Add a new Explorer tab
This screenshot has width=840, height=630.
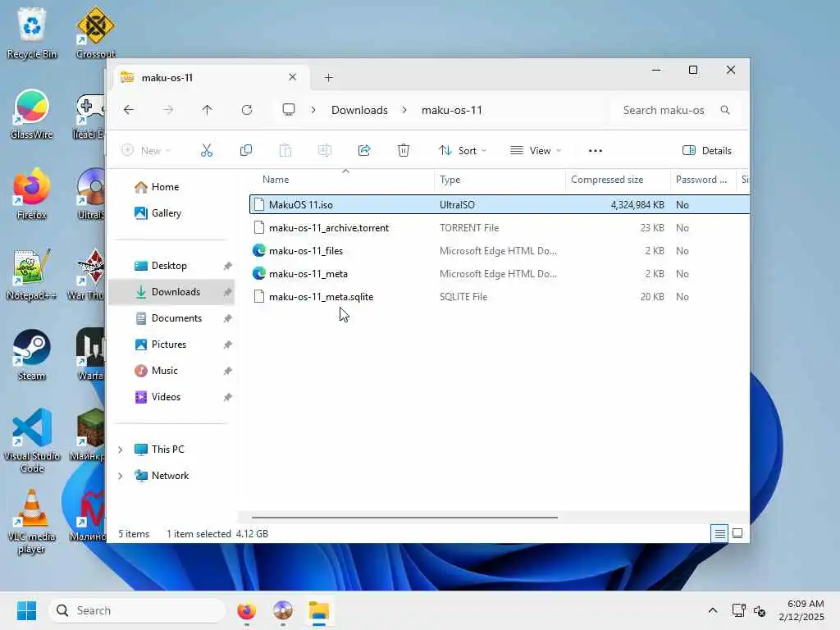(329, 78)
